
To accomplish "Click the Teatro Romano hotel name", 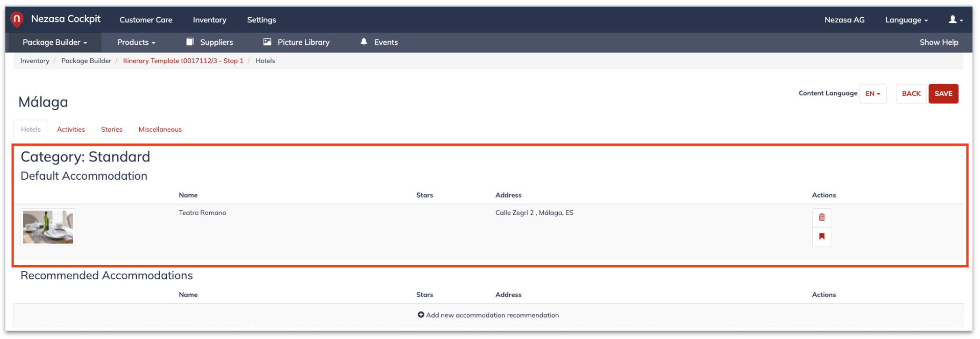I will click(x=203, y=213).
